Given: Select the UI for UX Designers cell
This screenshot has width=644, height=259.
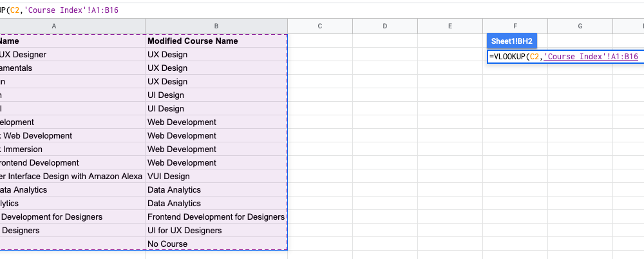Looking at the screenshot, I should (x=184, y=231).
